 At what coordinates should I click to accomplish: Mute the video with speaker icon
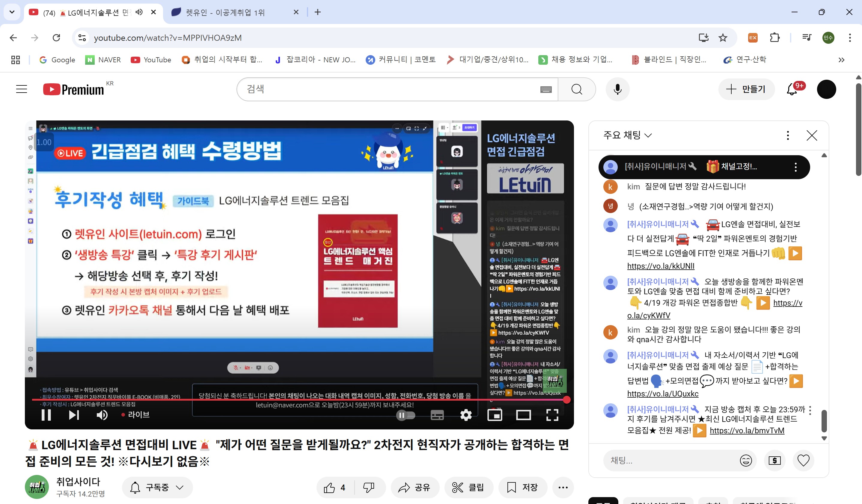pos(102,415)
